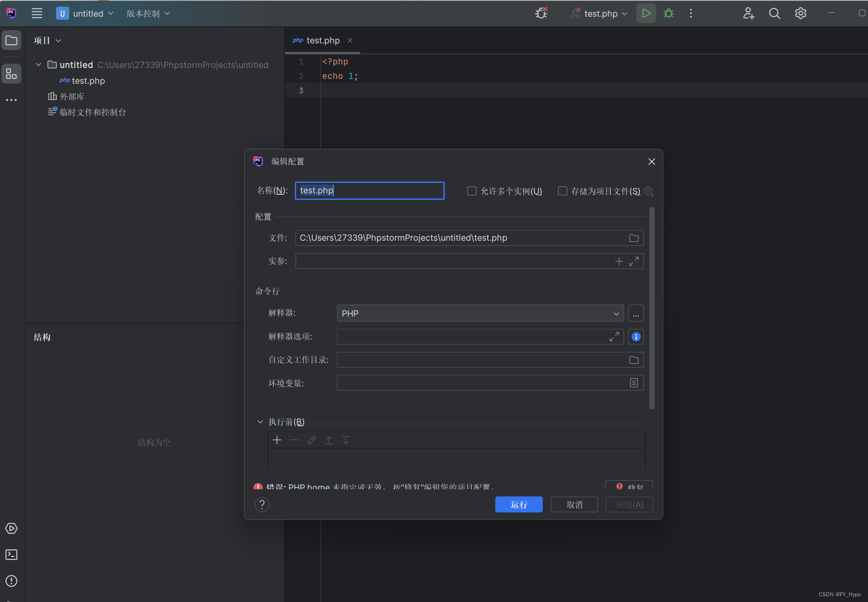This screenshot has height=602, width=868.
Task: Enable the allow multiple instances checkbox
Action: [x=472, y=191]
